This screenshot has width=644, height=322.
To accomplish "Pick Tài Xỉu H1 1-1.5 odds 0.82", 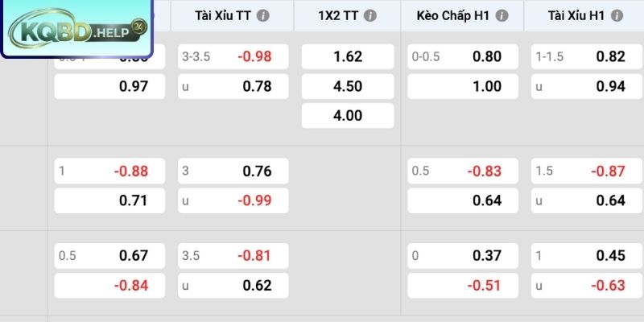I will pos(588,56).
